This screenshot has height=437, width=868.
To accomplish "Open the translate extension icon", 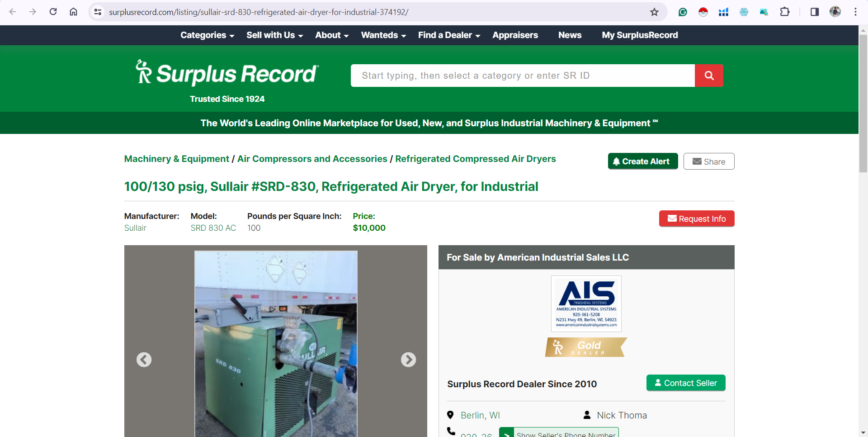I will pos(764,12).
